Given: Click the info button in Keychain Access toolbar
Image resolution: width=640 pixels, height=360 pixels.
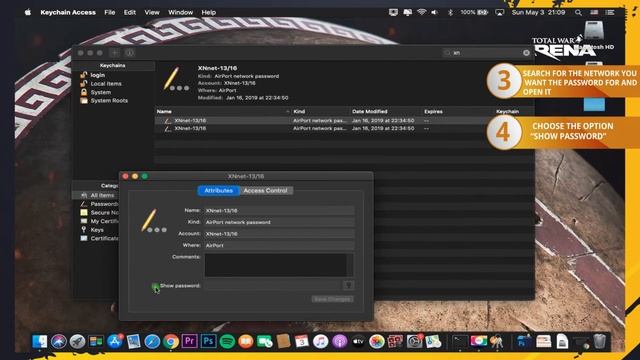Looking at the screenshot, I should point(130,53).
